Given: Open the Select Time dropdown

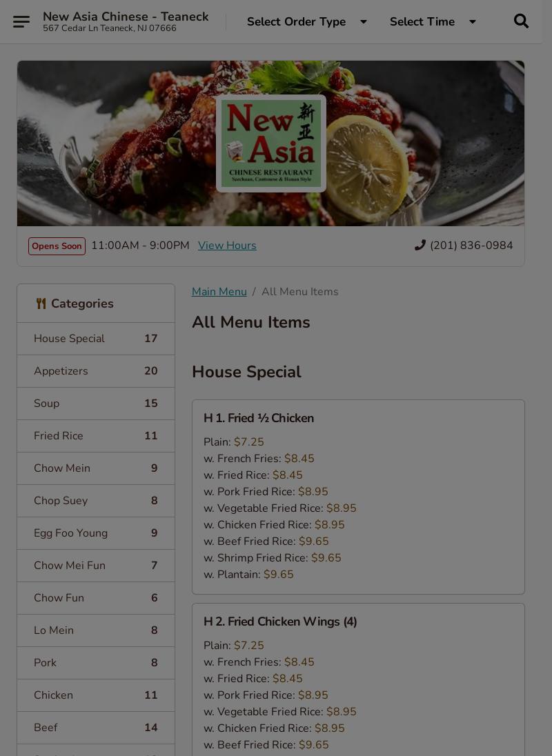Looking at the screenshot, I should click(x=433, y=21).
